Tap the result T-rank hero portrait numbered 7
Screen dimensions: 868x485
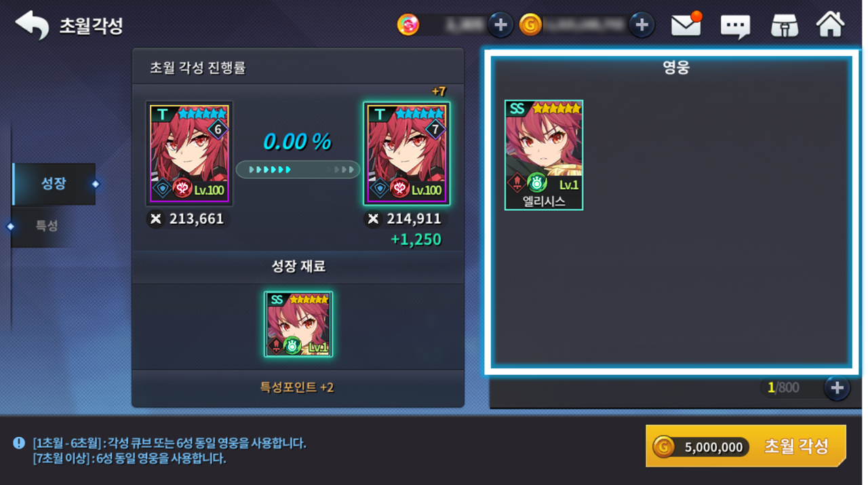pos(407,154)
